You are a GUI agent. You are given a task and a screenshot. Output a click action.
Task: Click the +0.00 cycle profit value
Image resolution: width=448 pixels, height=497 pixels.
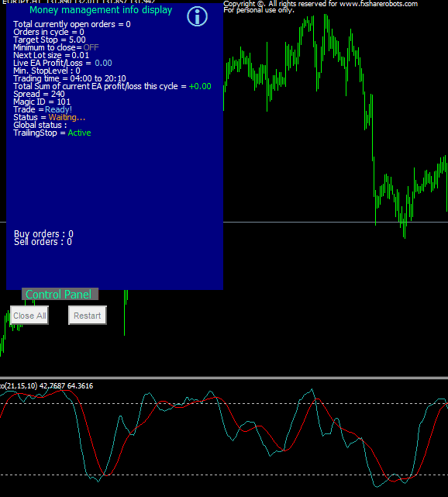pyautogui.click(x=200, y=86)
